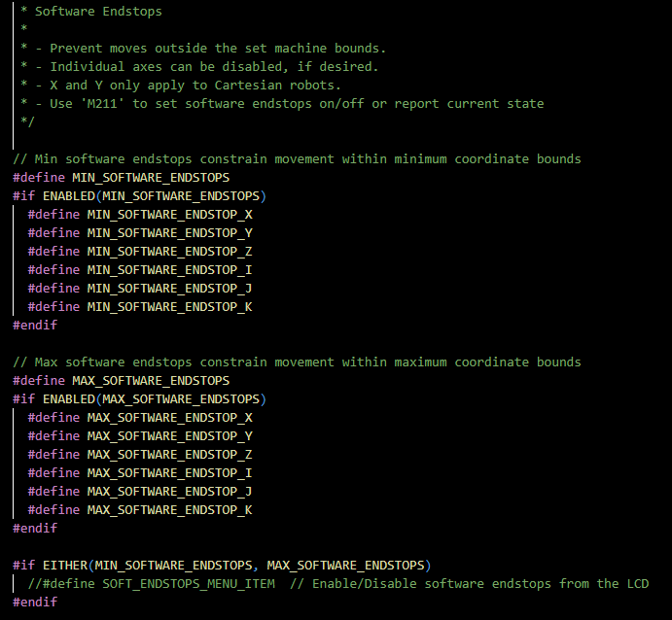Click the last '#endif' in the file
Screen dimensions: 672x620
coord(35,603)
